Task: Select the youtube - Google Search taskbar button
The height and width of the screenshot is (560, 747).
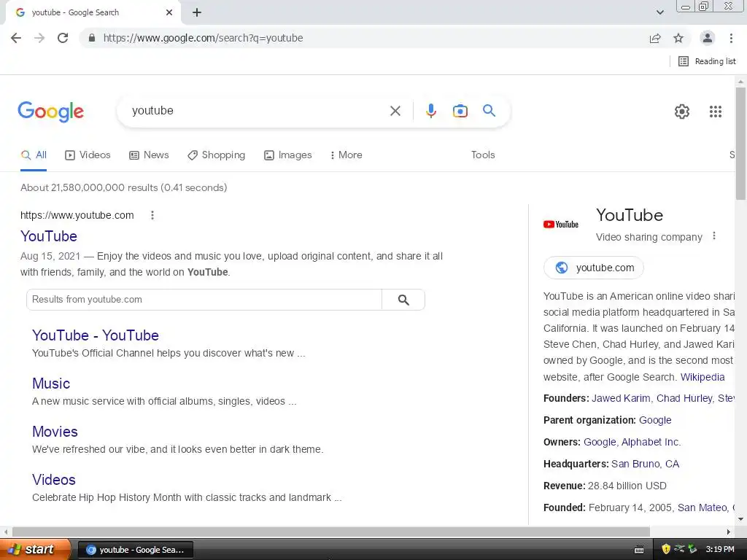Action: 135,550
